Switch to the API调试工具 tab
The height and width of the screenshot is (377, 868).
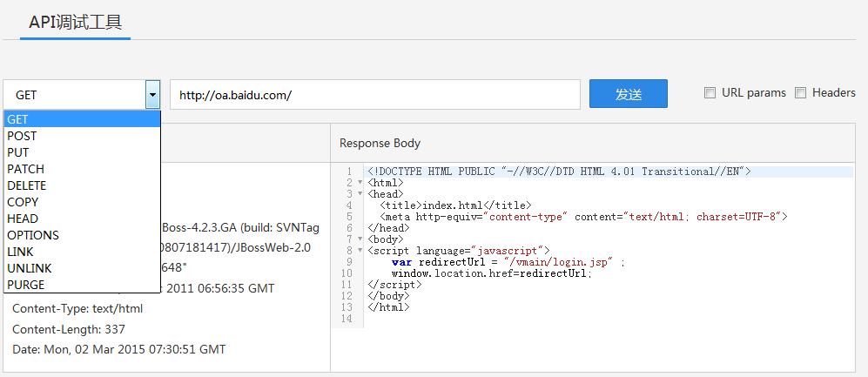click(x=75, y=22)
